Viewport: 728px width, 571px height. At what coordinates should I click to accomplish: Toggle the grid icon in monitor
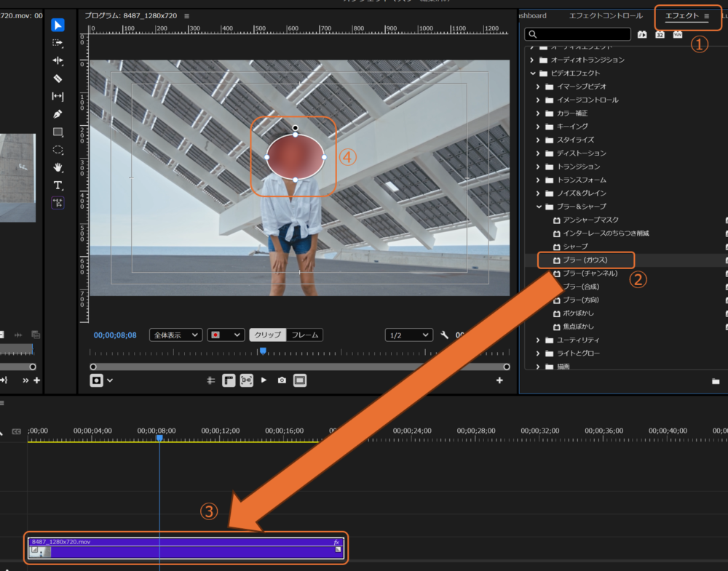tap(211, 380)
